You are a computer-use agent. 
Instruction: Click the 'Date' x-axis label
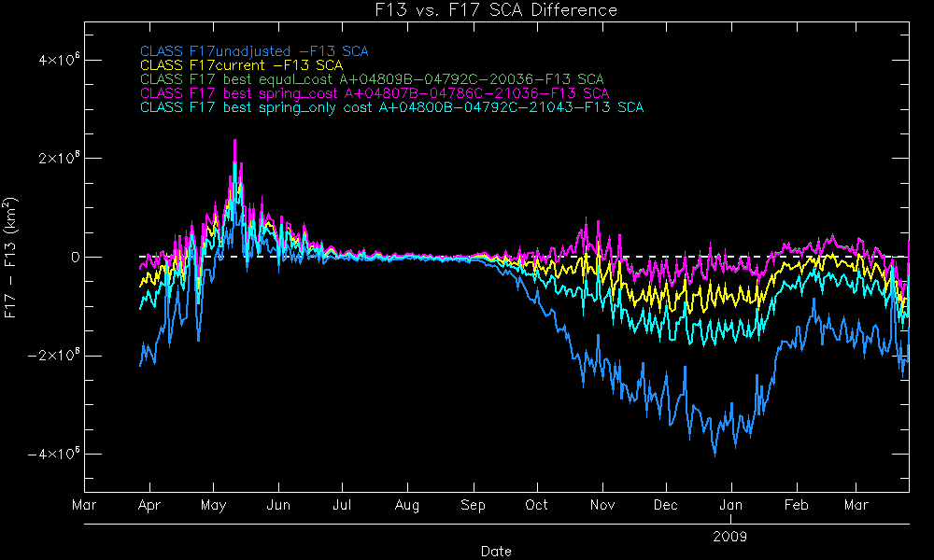coord(496,551)
